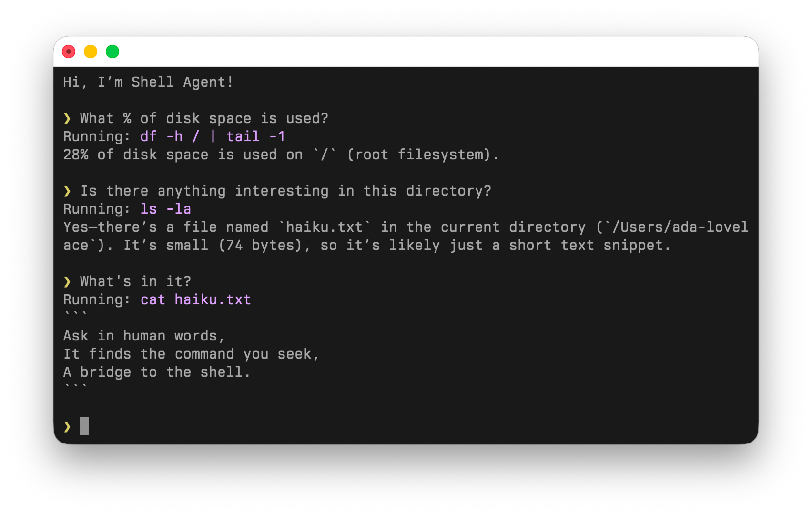Click the chevron at the empty input prompt
The image size is (812, 515).
[x=67, y=426]
